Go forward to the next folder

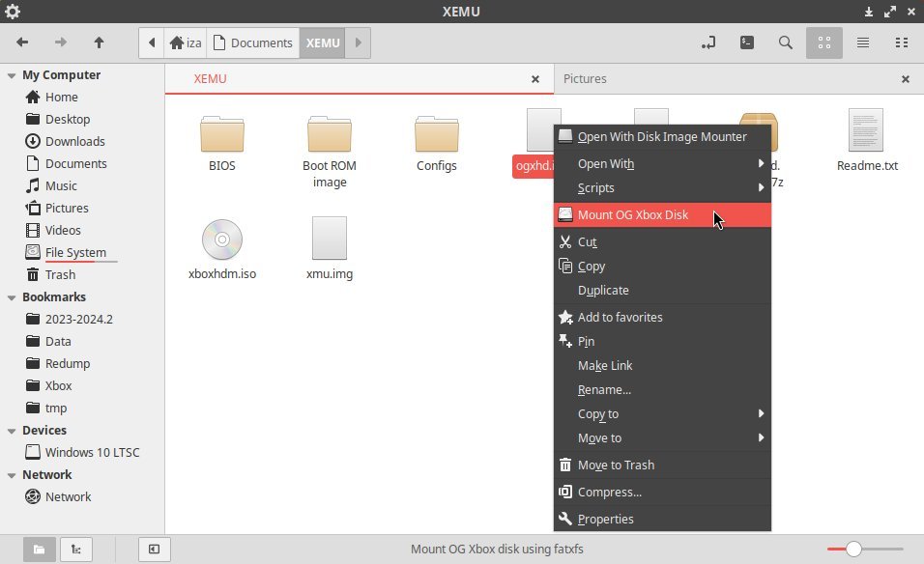click(61, 42)
